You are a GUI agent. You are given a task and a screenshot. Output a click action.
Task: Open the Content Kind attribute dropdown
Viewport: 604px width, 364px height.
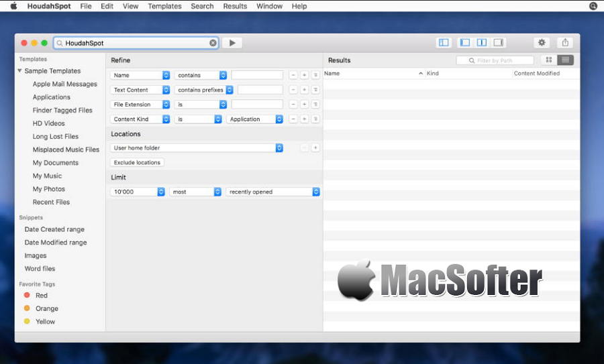140,119
